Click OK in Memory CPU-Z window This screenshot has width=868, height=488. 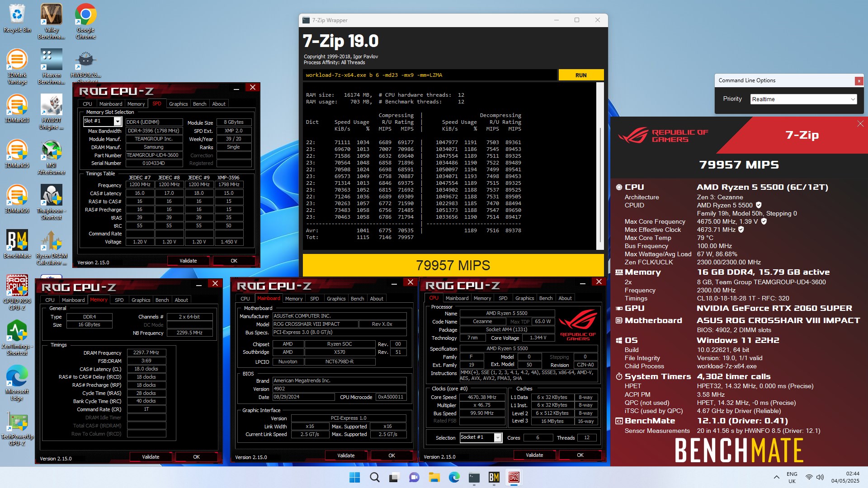[x=196, y=457]
